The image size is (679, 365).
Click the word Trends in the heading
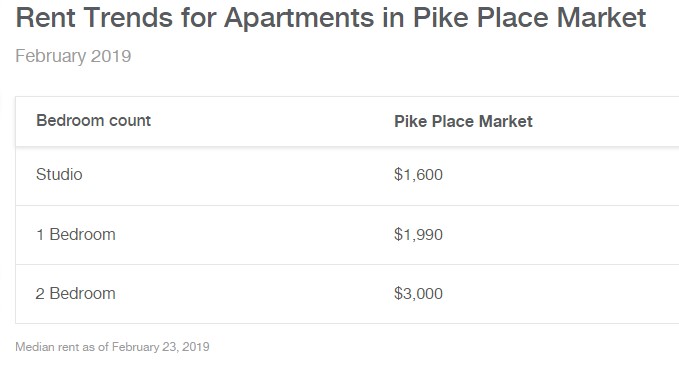128,18
